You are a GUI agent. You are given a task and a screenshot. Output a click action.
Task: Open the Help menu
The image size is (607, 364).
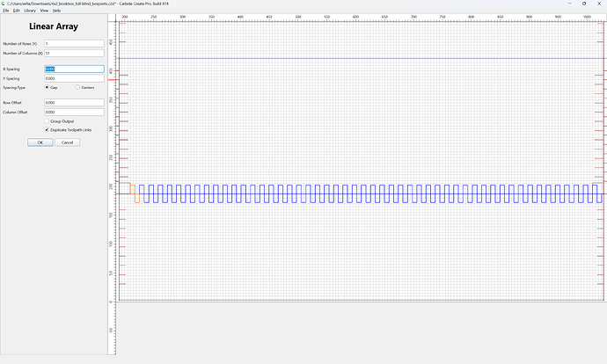coord(56,11)
